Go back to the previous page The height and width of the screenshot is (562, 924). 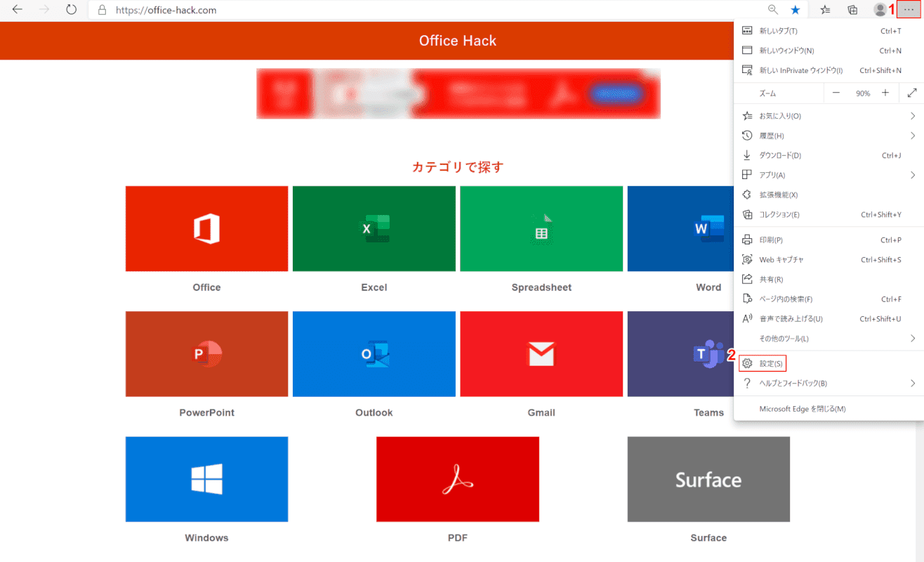click(18, 10)
